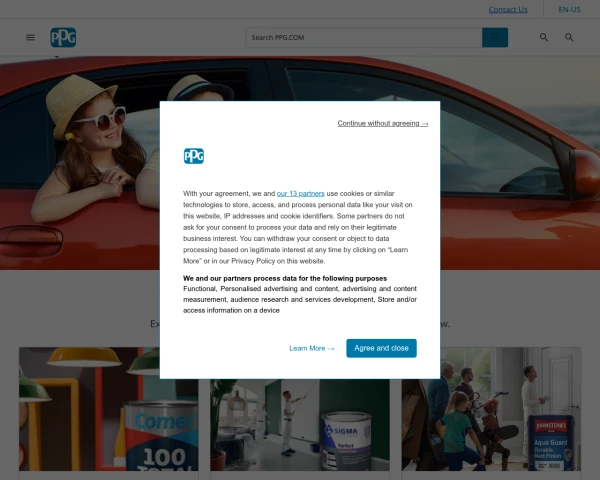Click the Learn More link

[312, 348]
